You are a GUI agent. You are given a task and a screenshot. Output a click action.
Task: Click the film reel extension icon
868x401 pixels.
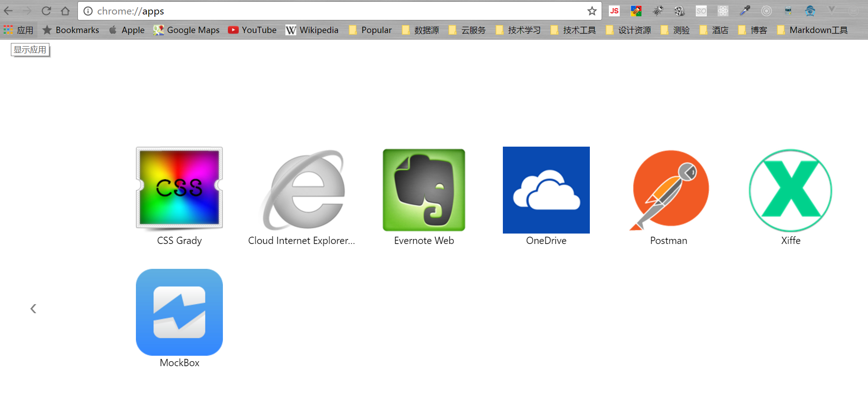tap(680, 11)
